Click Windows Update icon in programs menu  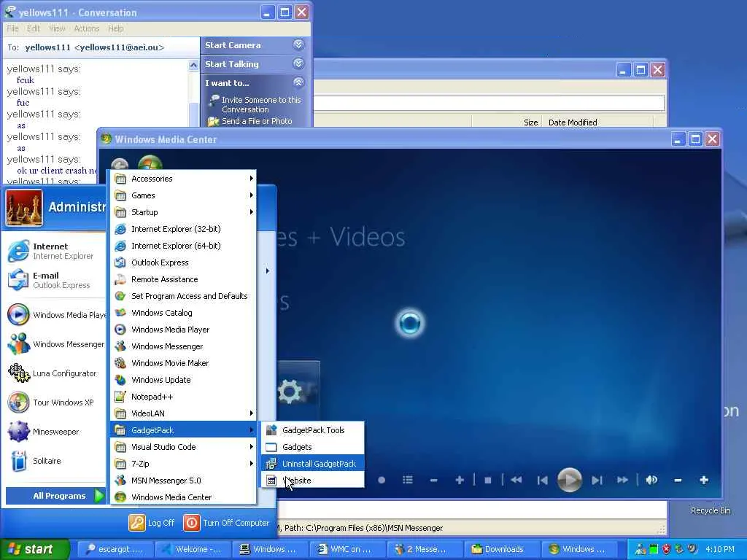[120, 380]
